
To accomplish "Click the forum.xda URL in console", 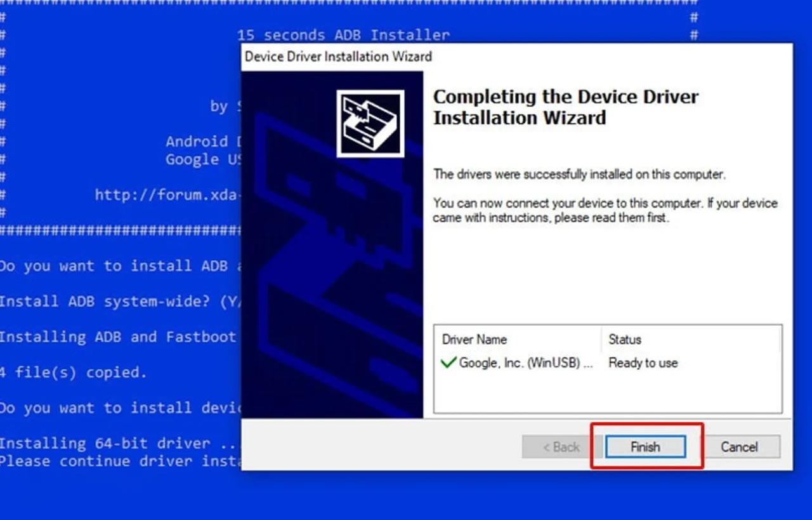I will click(x=168, y=194).
